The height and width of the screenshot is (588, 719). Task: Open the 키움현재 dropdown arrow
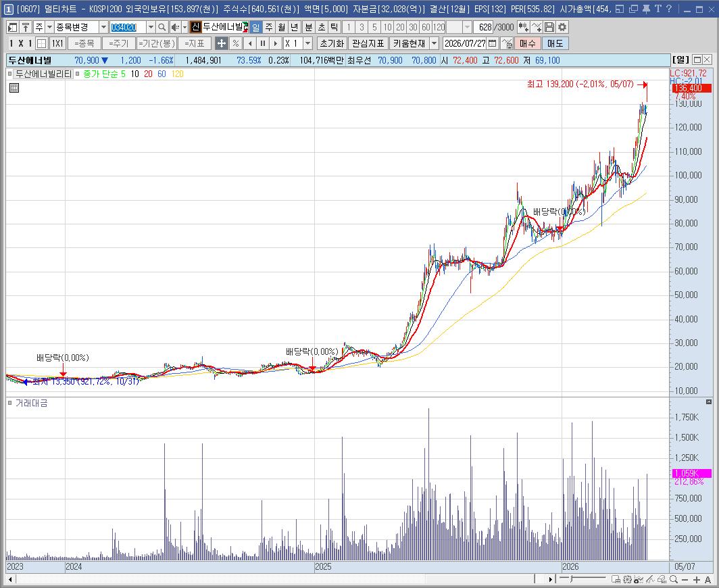(x=435, y=43)
